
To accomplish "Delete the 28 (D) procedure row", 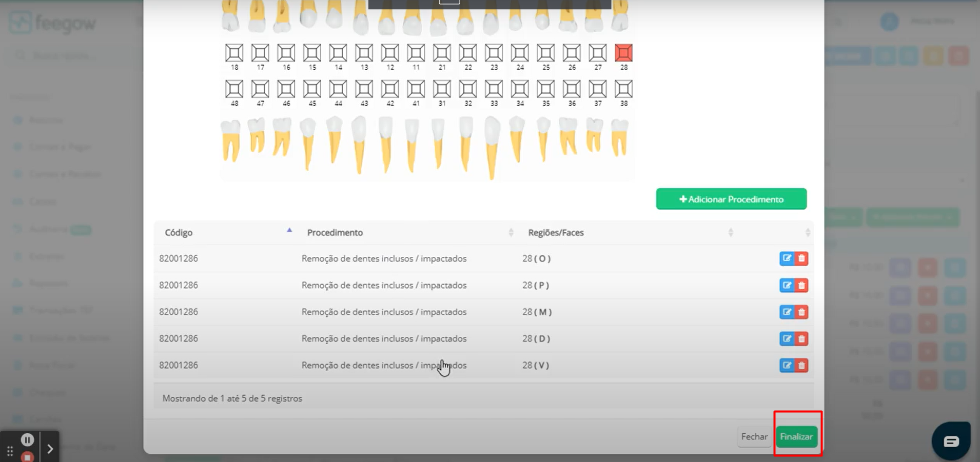I will [x=801, y=338].
